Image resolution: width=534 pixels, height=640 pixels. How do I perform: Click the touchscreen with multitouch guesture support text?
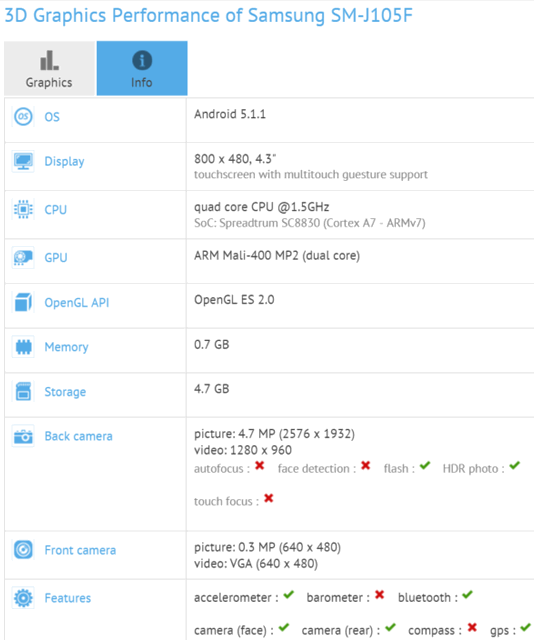[x=311, y=175]
